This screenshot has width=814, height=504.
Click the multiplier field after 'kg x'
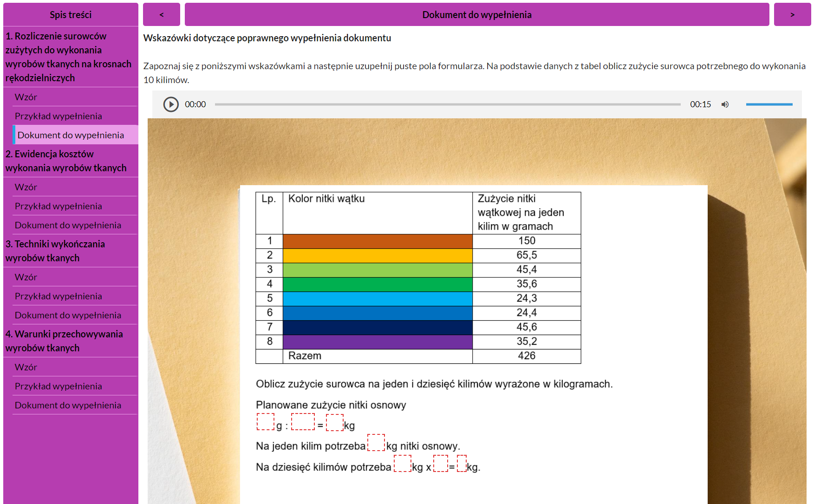point(440,463)
